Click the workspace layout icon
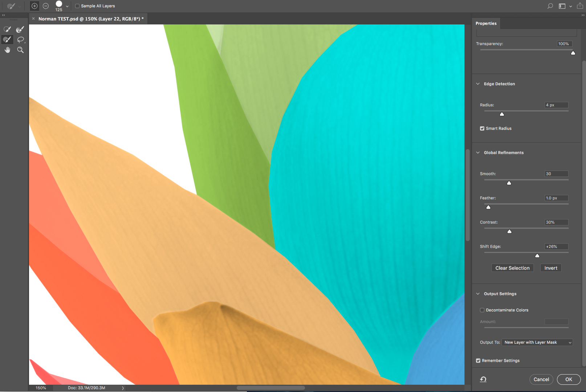The width and height of the screenshot is (586, 392). click(x=562, y=6)
